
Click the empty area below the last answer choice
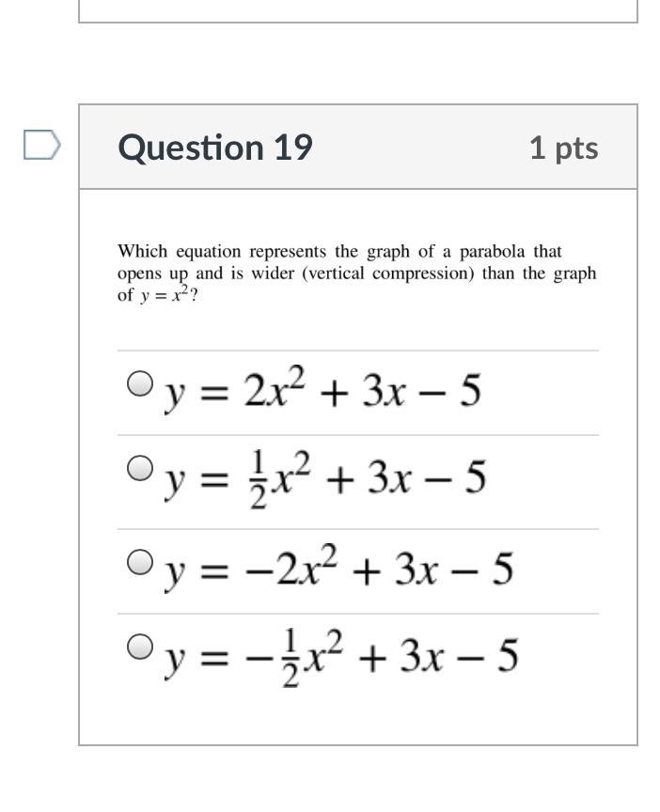click(358, 717)
